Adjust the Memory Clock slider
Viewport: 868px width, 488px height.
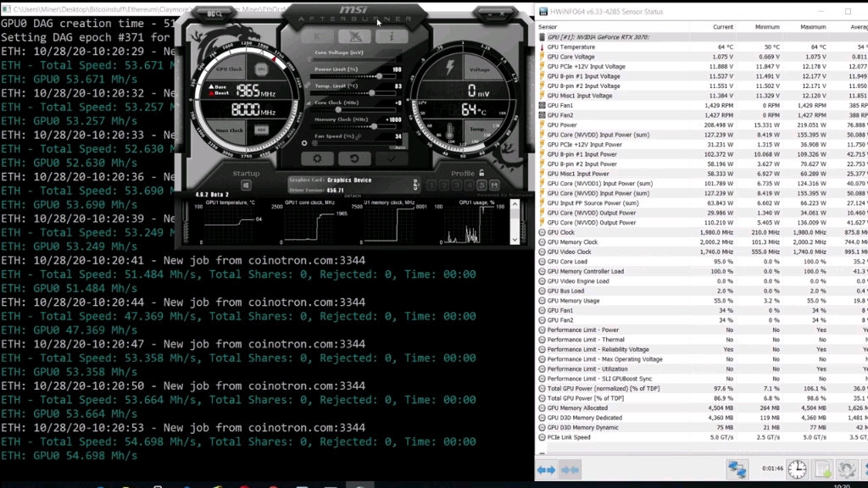(x=354, y=127)
